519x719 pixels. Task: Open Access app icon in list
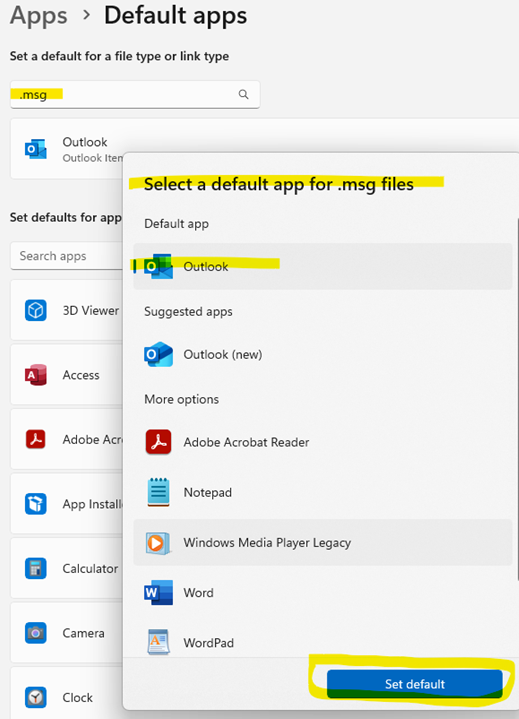click(35, 375)
